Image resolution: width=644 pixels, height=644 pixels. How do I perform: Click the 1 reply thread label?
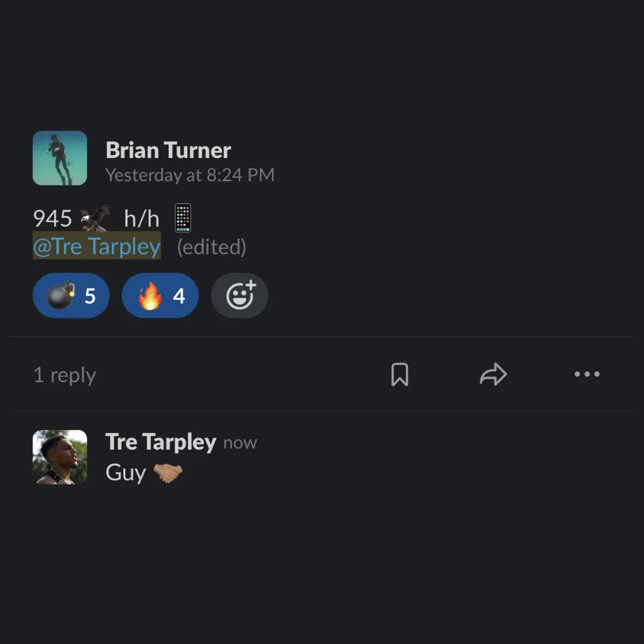(x=65, y=375)
